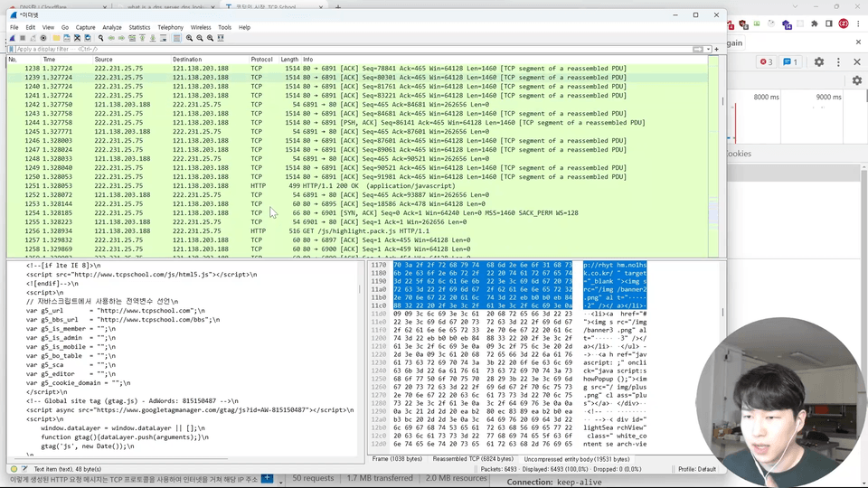This screenshot has height=488, width=868.
Task: Click the Find packet magnifier icon
Action: [x=100, y=38]
